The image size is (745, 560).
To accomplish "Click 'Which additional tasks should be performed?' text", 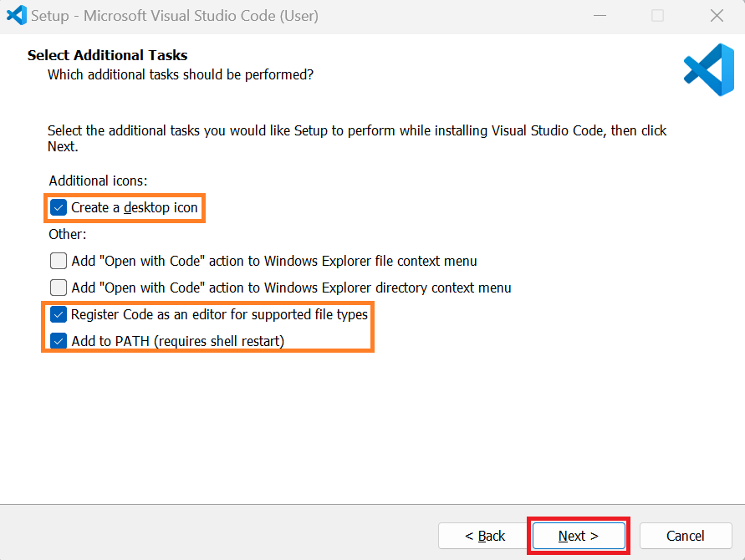I will (x=181, y=75).
